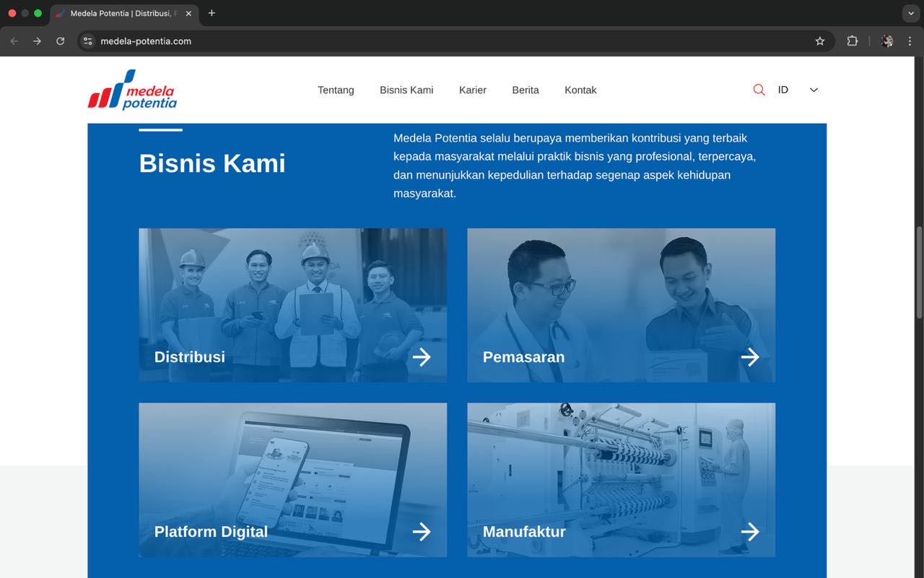The image size is (924, 578).
Task: Go back to the previous page
Action: (14, 41)
